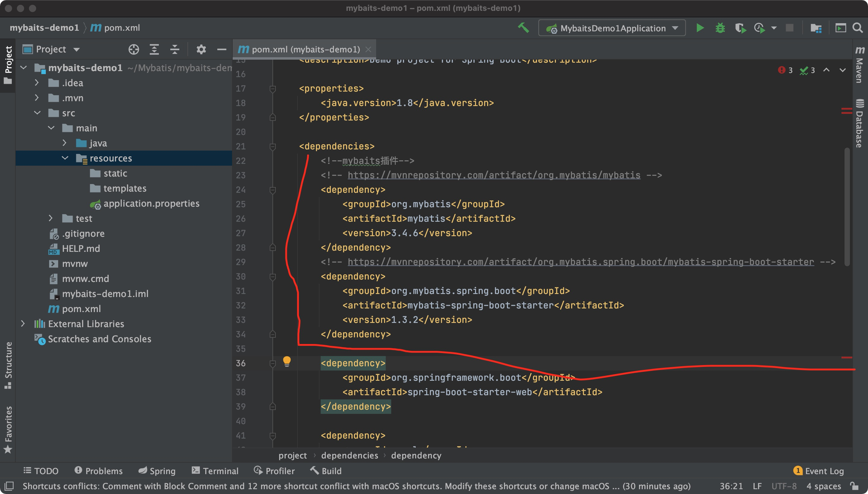The width and height of the screenshot is (868, 494).
Task: Click the green checkmark typo indicator
Action: 807,70
